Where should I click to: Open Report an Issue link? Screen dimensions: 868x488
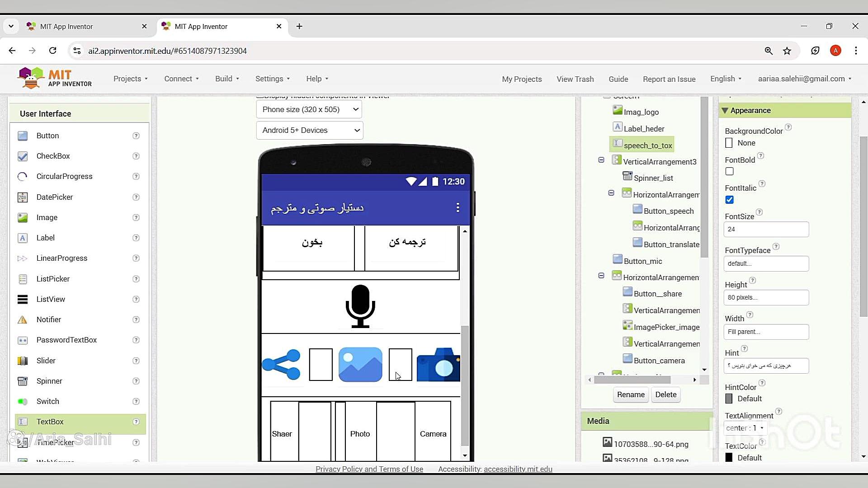[x=669, y=79]
